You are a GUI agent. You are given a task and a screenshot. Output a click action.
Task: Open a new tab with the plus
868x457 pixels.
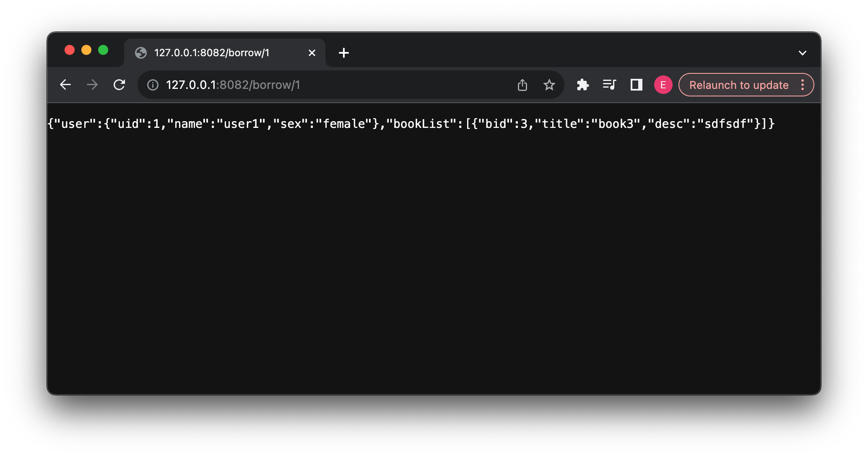coord(344,53)
